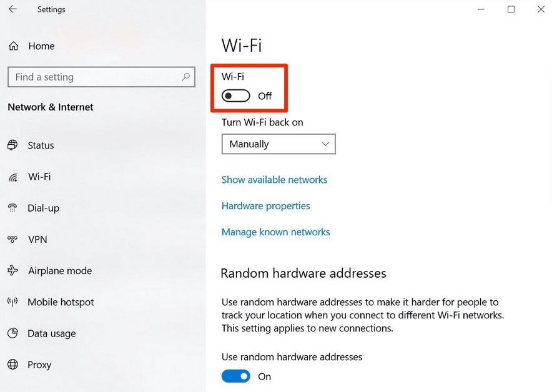Click the chevron on the Manually combo box
Image resolution: width=552 pixels, height=392 pixels.
click(325, 144)
